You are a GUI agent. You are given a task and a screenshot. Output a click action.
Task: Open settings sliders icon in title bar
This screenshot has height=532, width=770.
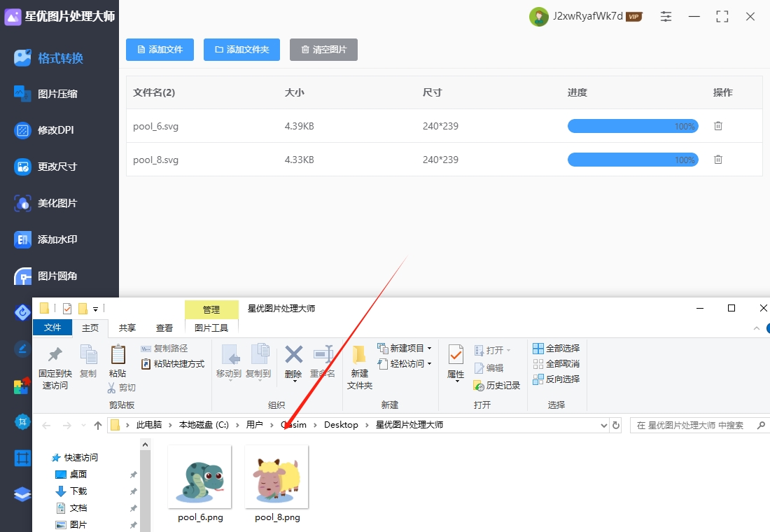coord(666,16)
